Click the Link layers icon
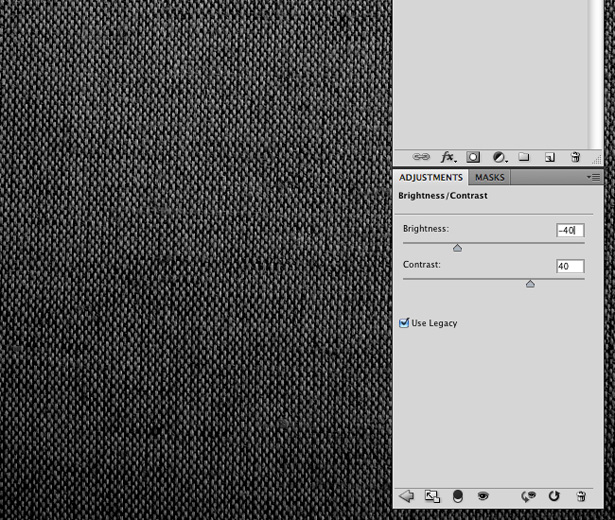615x520 pixels. [421, 157]
